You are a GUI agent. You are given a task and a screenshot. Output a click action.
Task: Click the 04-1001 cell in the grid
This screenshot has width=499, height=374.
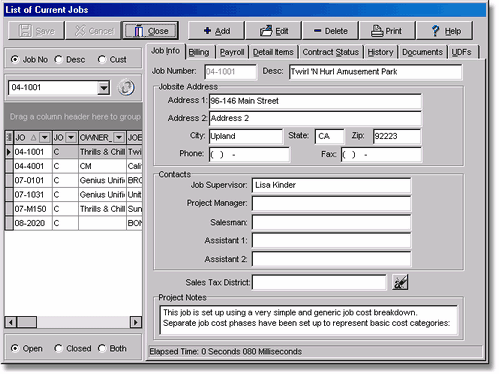click(x=33, y=152)
